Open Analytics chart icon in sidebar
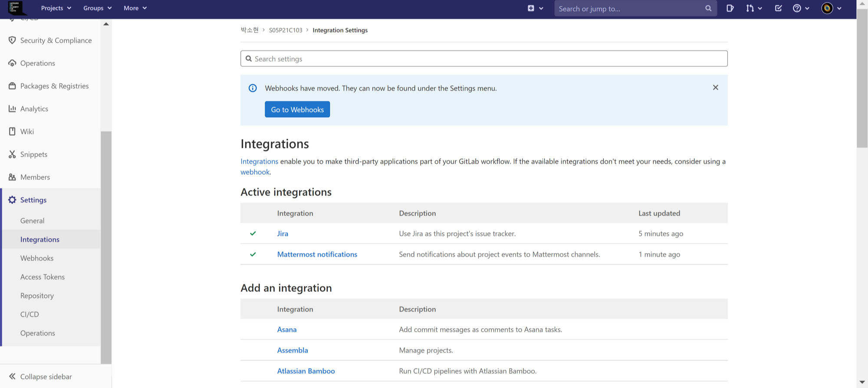 coord(12,109)
